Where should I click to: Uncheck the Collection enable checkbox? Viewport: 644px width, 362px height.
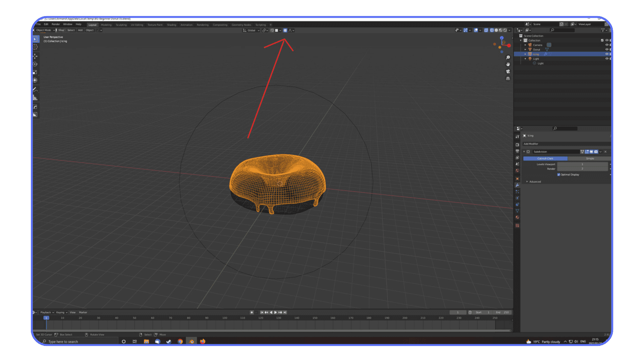602,40
